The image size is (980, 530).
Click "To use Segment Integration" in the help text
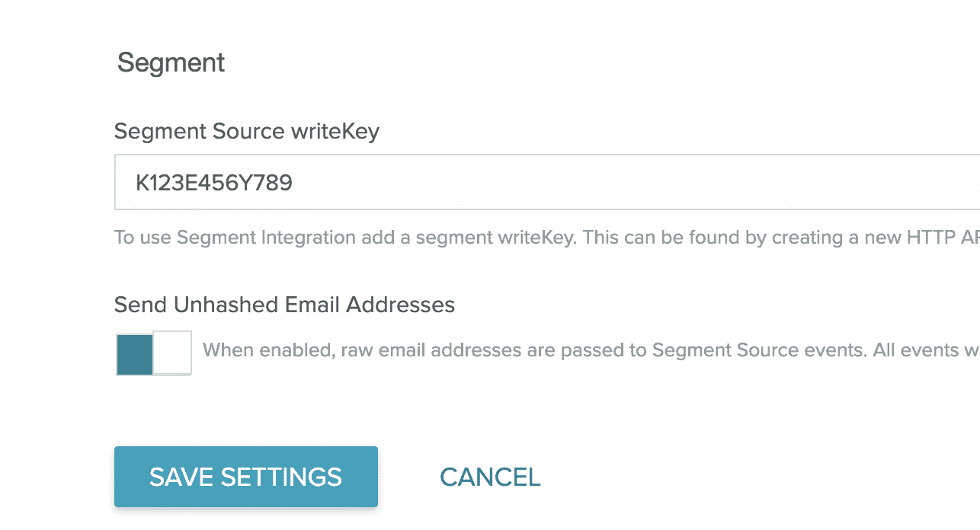pyautogui.click(x=235, y=237)
